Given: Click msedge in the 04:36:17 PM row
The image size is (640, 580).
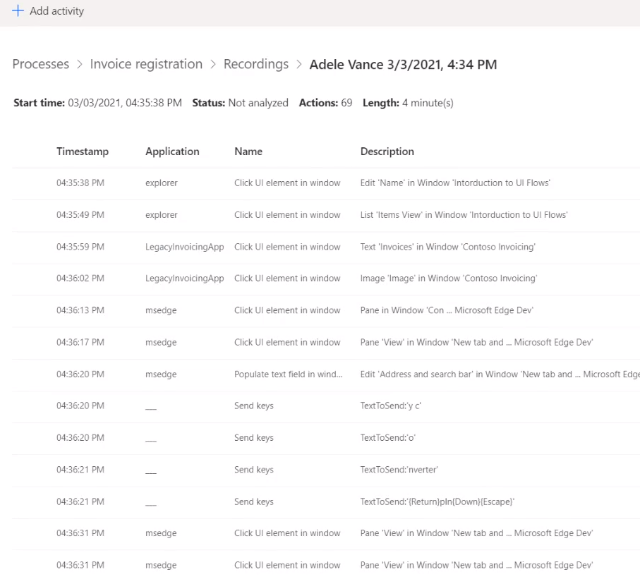Looking at the screenshot, I should coord(161,342).
